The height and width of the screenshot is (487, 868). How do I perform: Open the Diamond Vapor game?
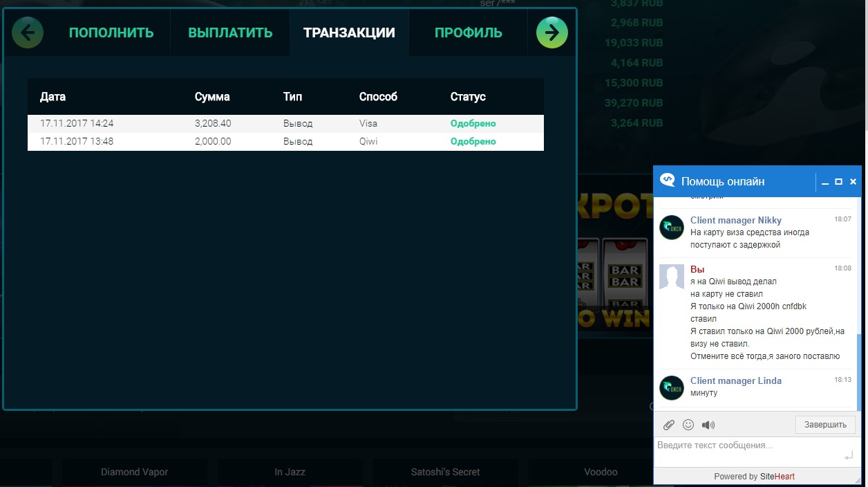[x=134, y=472]
